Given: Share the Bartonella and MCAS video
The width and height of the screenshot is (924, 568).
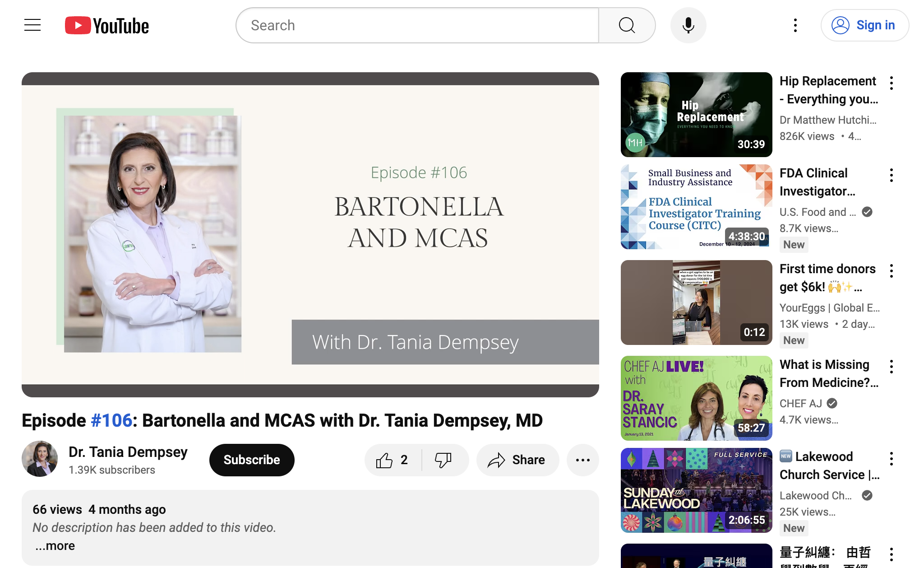Looking at the screenshot, I should tap(517, 460).
